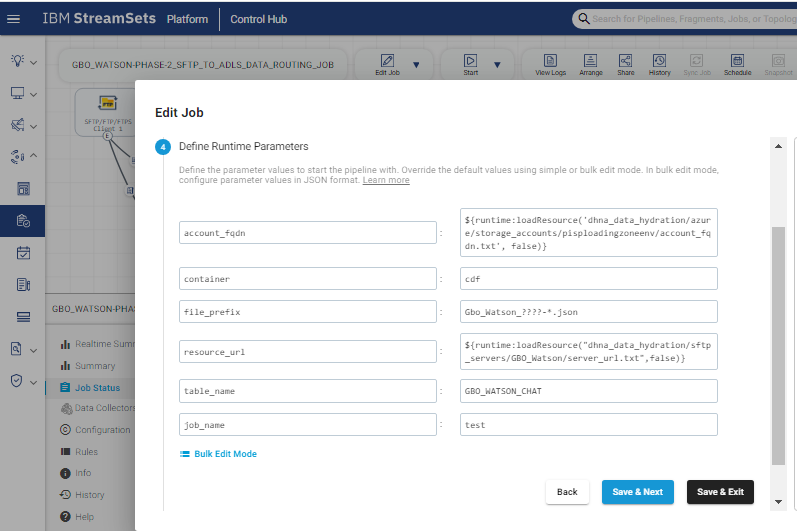This screenshot has width=797, height=531.
Task: Click the file_prefix value field
Action: pyautogui.click(x=588, y=312)
